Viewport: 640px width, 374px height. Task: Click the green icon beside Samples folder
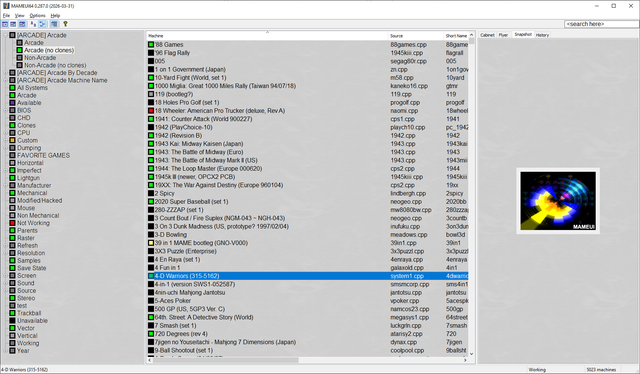coord(12,260)
